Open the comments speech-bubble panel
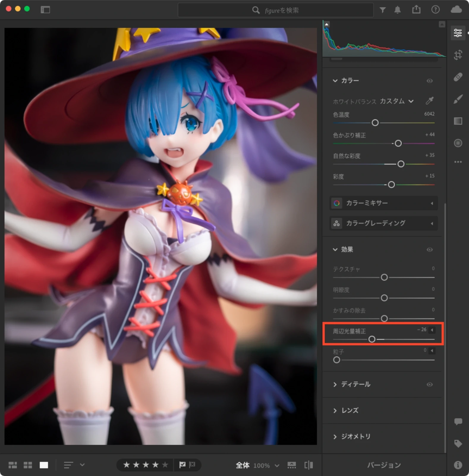This screenshot has width=469, height=476. point(458,421)
